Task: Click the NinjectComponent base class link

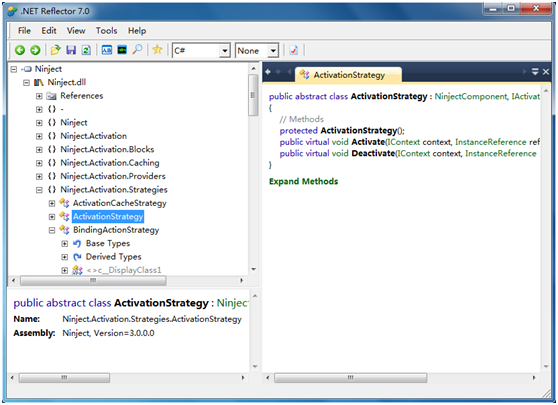Action: point(471,96)
